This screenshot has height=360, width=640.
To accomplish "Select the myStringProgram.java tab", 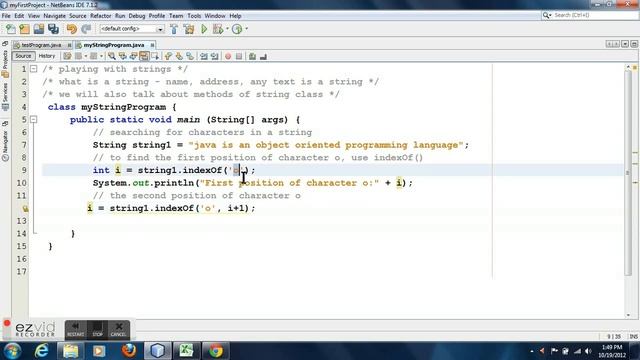I will pos(114,45).
